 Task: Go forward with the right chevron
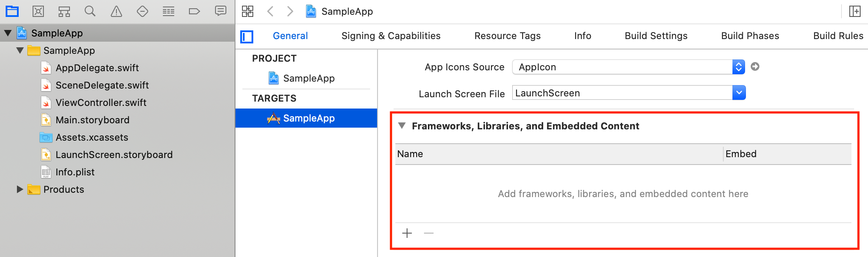[290, 11]
